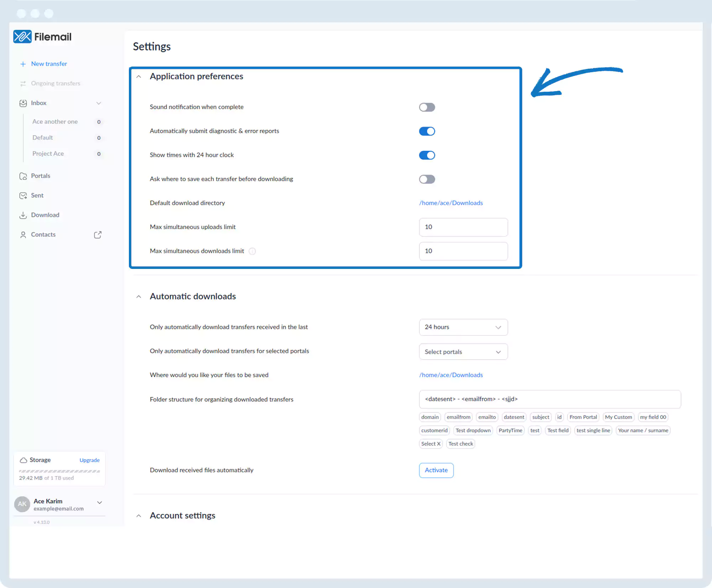Open contacts via external link icon

(x=98, y=235)
